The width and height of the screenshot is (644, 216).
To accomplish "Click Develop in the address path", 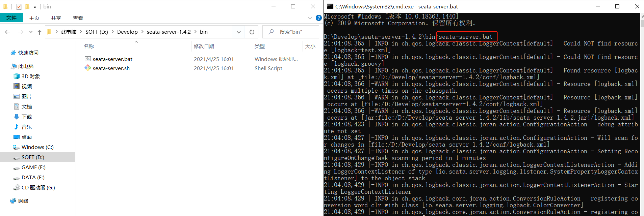I will tap(127, 32).
